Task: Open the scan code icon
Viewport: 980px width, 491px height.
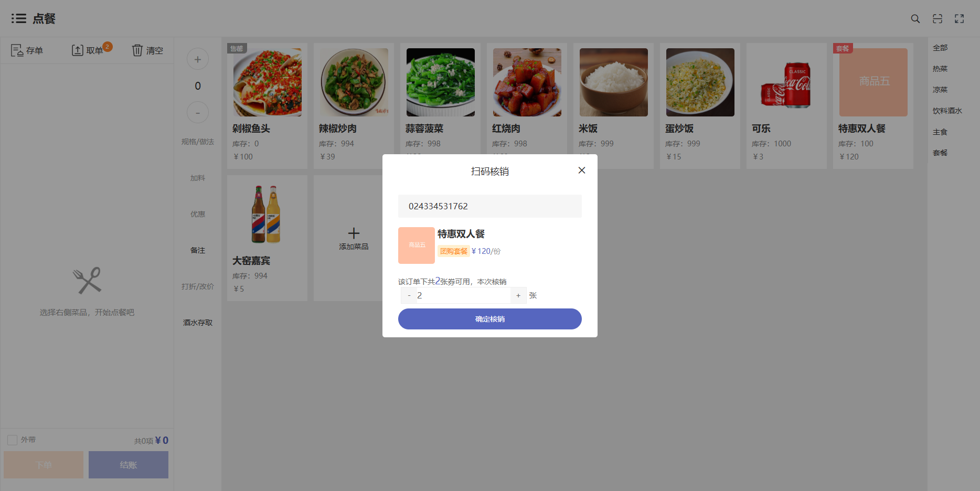Action: tap(938, 19)
